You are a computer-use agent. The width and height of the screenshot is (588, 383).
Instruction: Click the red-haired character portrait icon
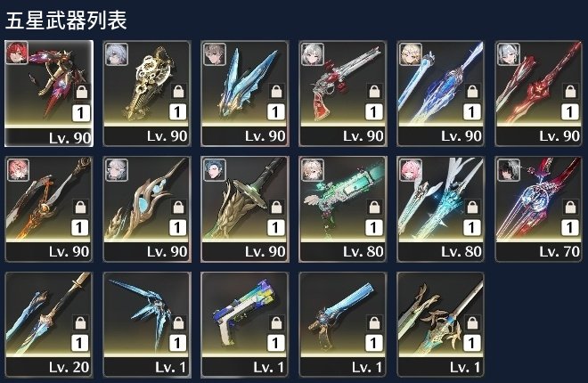pyautogui.click(x=17, y=53)
